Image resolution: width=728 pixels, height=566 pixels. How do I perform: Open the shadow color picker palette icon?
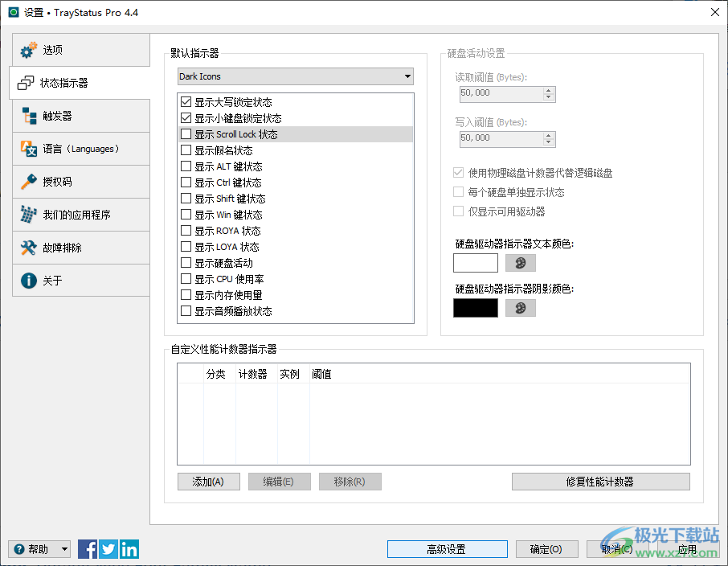(521, 307)
